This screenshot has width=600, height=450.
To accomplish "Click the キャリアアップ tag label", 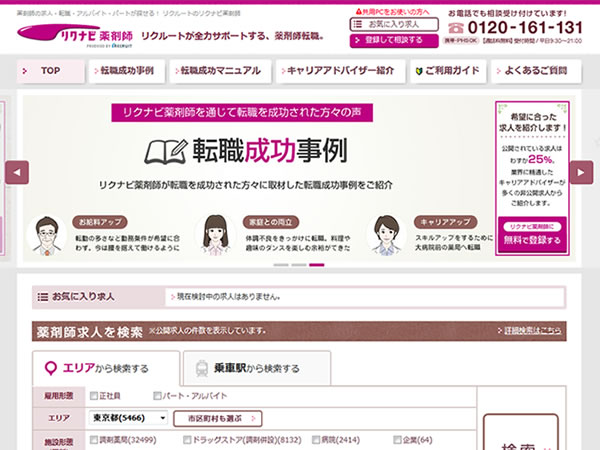I will click(445, 222).
